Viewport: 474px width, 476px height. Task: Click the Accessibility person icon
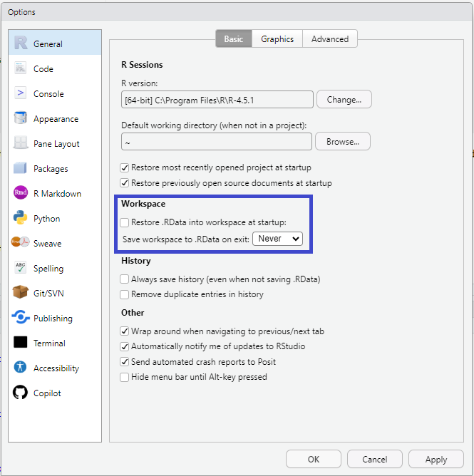click(x=21, y=367)
